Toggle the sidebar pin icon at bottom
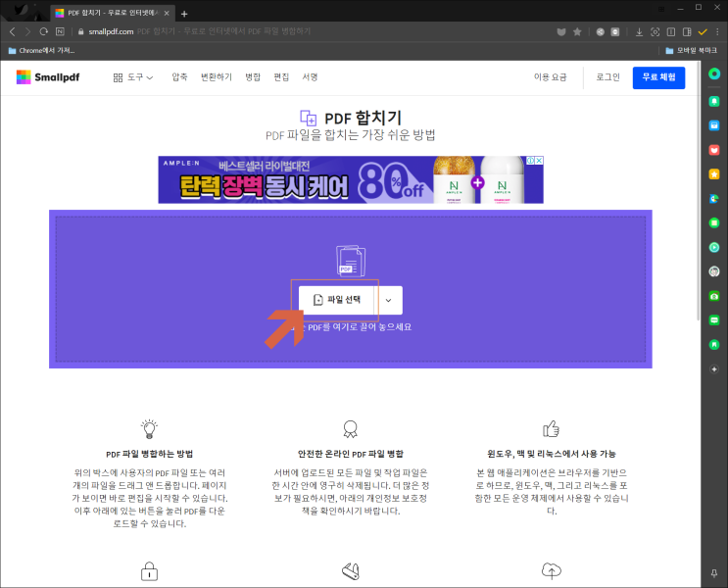Image resolution: width=728 pixels, height=588 pixels. (x=714, y=573)
